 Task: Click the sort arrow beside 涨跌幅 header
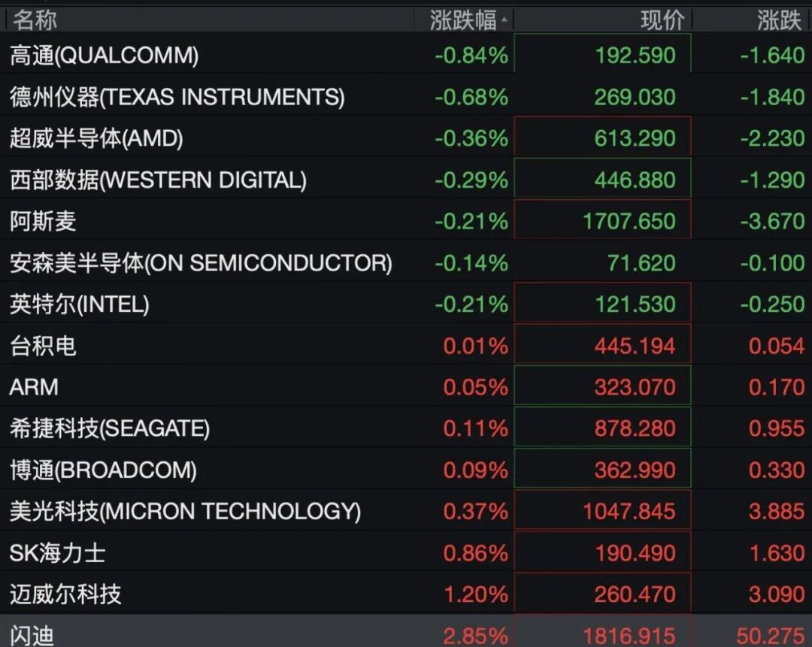tap(504, 21)
